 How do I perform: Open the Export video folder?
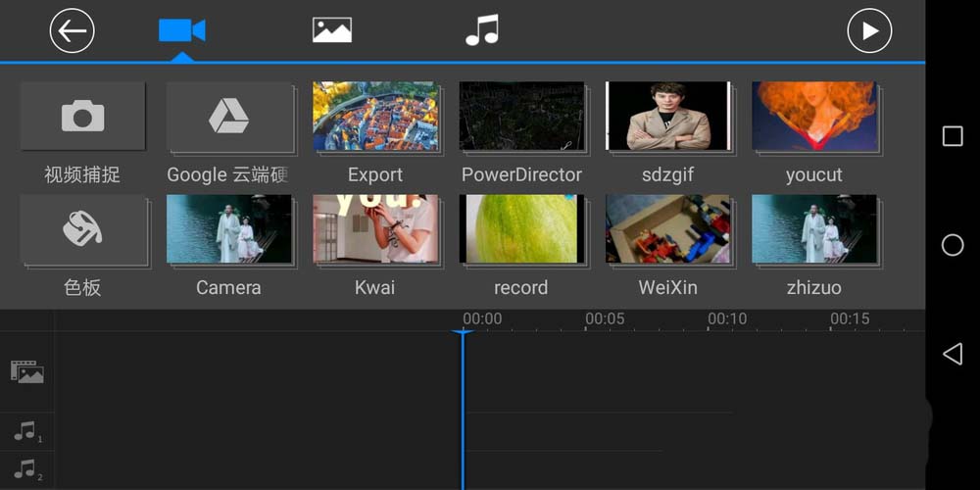pyautogui.click(x=375, y=117)
